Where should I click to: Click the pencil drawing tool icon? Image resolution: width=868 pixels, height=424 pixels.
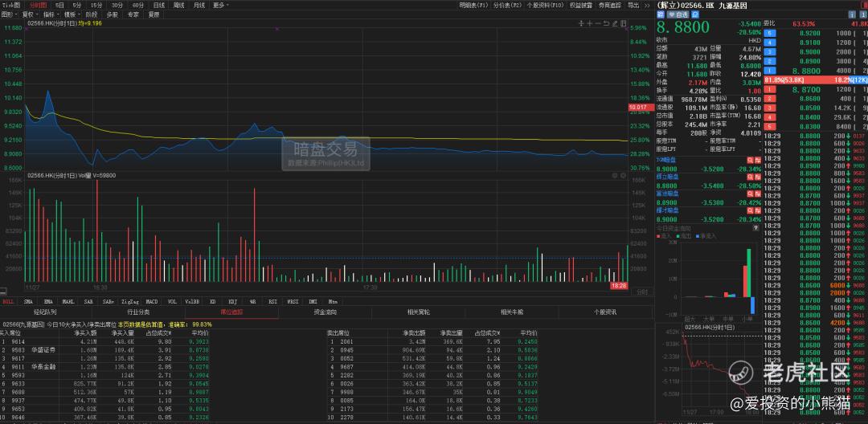(615, 23)
